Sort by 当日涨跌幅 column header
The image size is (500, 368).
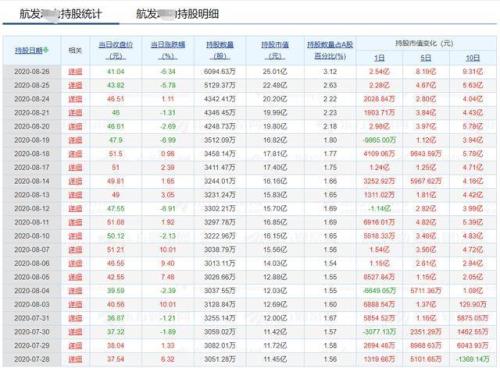(168, 50)
